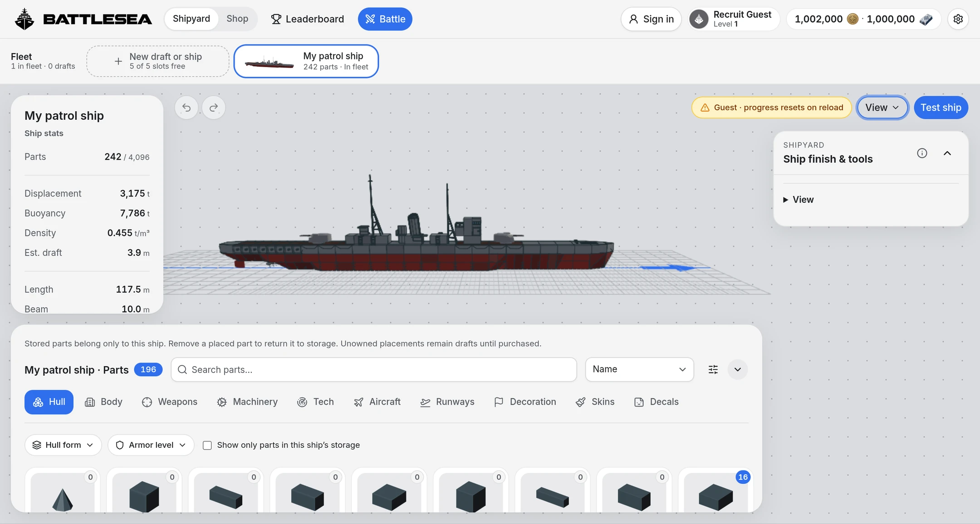Image resolution: width=980 pixels, height=524 pixels.
Task: Switch to the Machinery tab
Action: coord(247,402)
